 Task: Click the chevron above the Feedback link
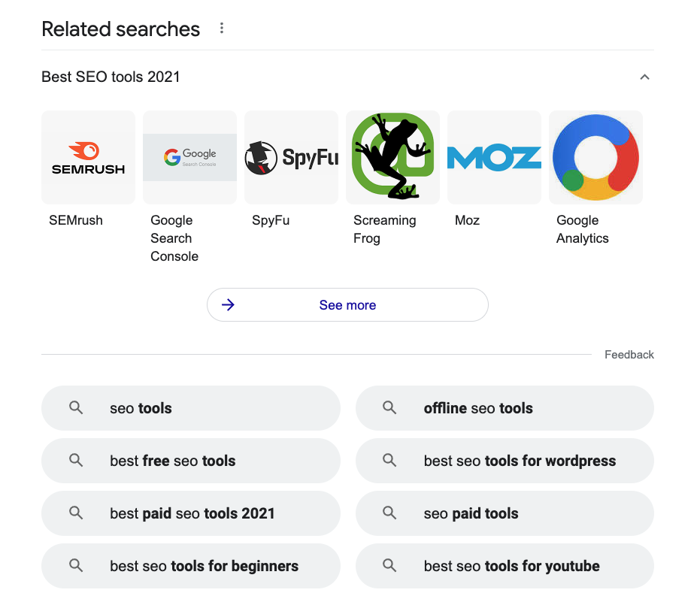pos(644,77)
